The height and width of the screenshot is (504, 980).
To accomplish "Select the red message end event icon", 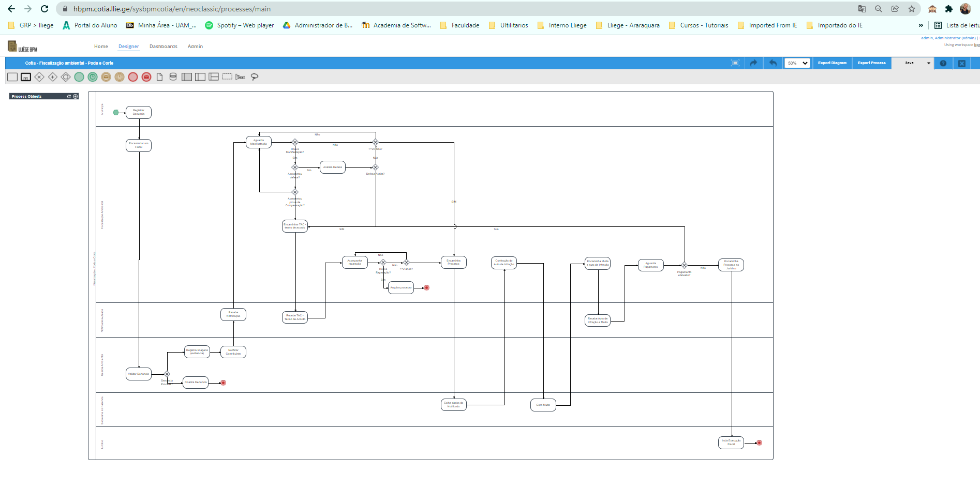I will click(146, 77).
